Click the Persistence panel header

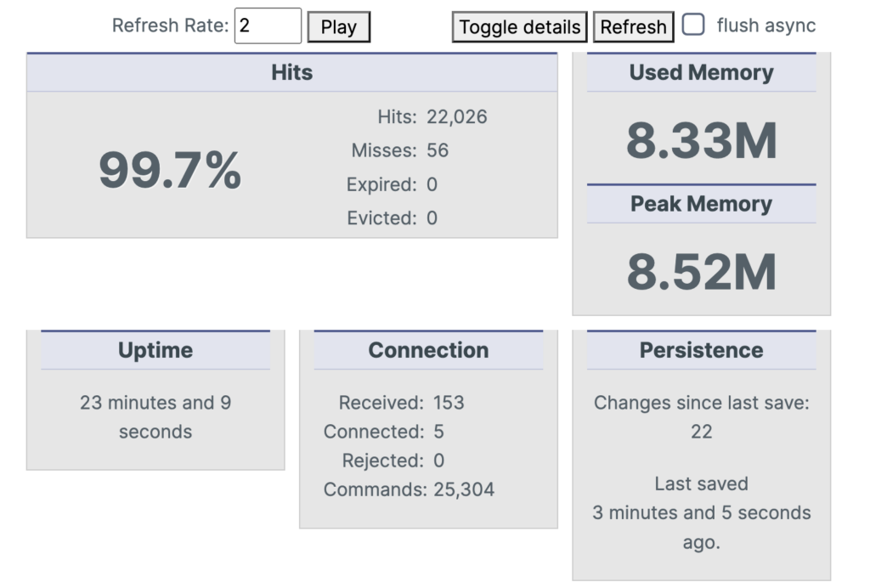click(x=701, y=350)
